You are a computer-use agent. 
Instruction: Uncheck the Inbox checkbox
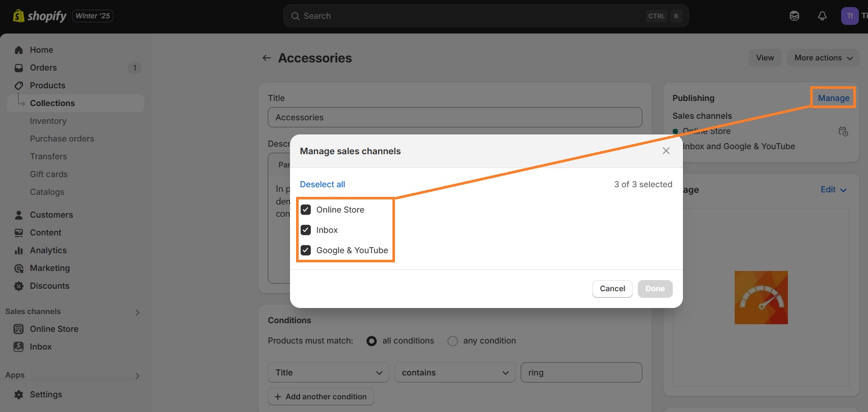click(x=306, y=230)
